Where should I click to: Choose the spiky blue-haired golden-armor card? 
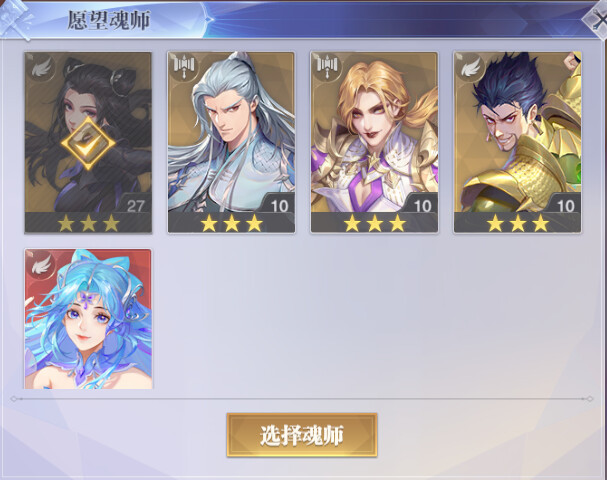(x=518, y=142)
